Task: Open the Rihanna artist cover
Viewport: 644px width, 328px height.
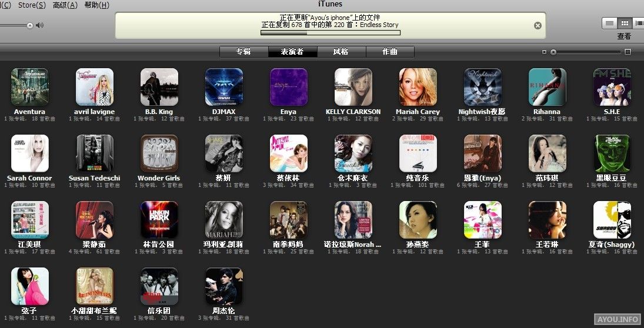Action: (547, 87)
